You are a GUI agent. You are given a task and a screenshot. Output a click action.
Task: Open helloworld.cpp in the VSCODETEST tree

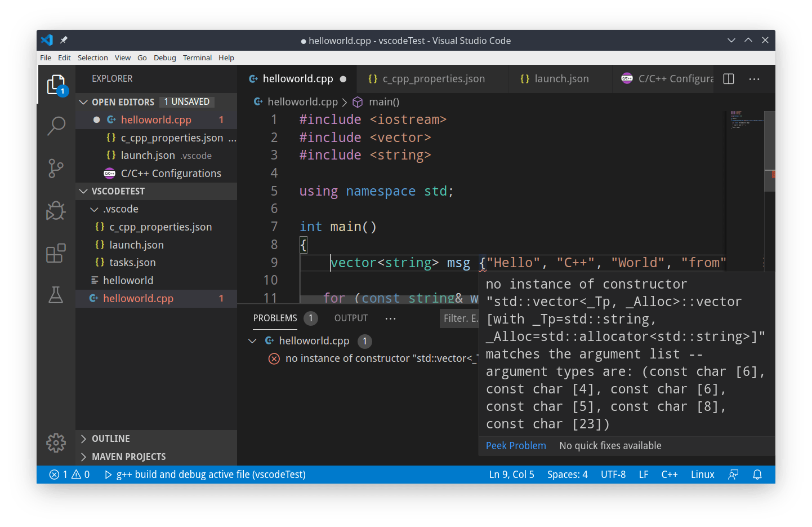157,299
